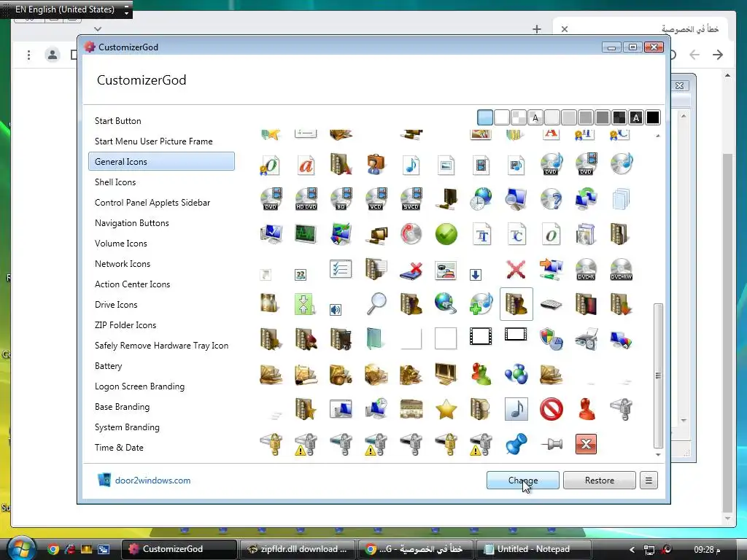Select the printer icon
The image size is (747, 560).
pyautogui.click(x=586, y=339)
